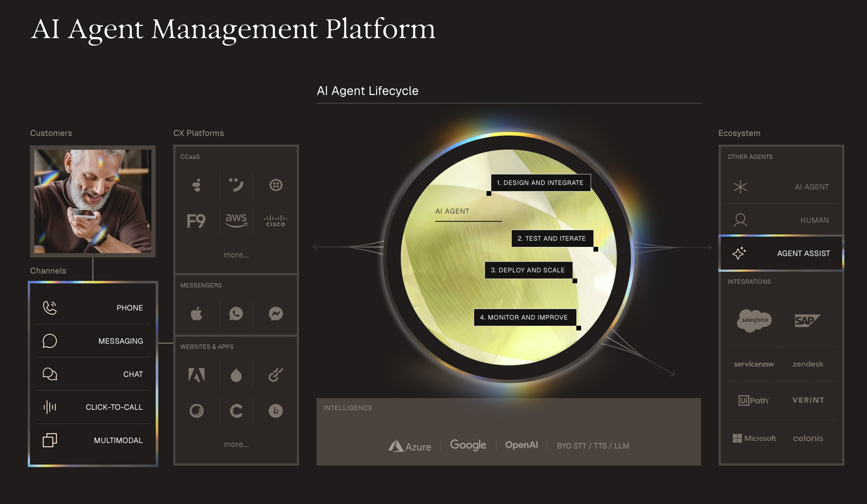Click the WhatsApp messenger icon

236,314
